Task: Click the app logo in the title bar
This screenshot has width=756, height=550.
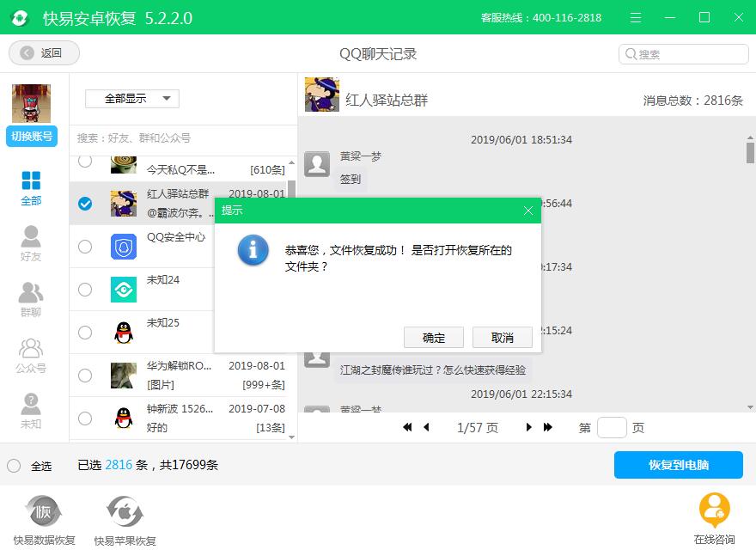Action: (20, 18)
